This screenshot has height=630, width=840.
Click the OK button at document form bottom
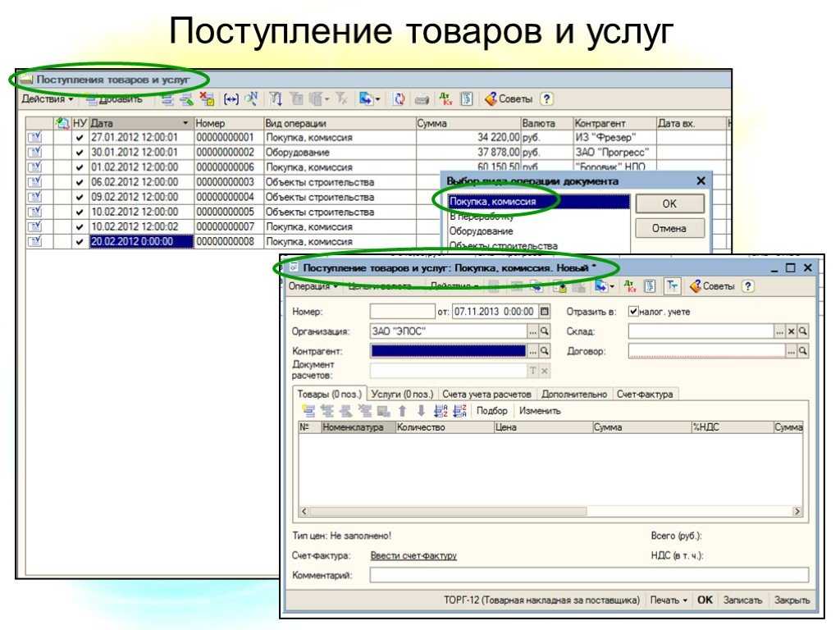[705, 600]
